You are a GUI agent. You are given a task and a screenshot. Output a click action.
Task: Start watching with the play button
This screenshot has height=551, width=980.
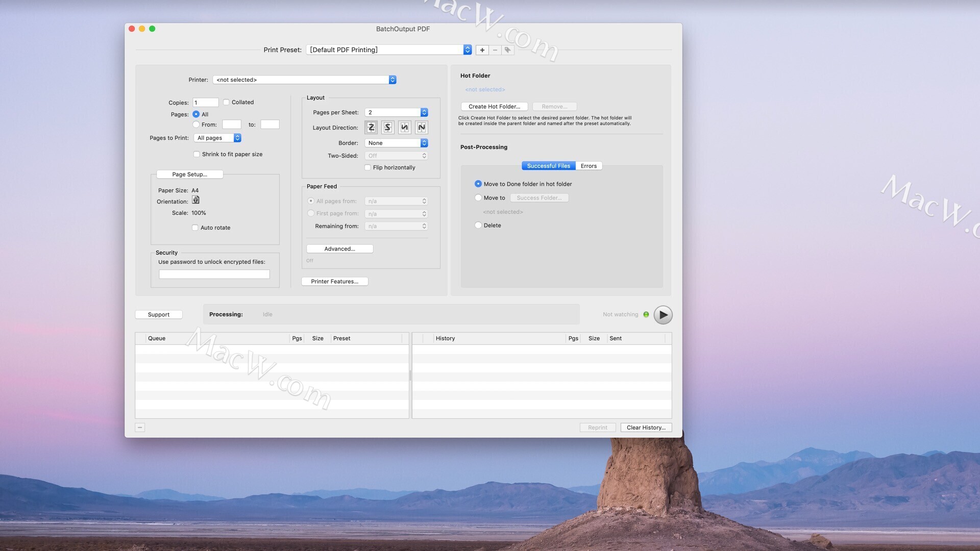[x=663, y=315]
